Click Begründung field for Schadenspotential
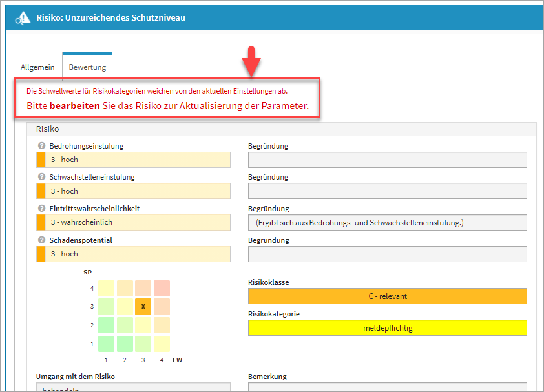The image size is (544, 392). click(x=387, y=254)
